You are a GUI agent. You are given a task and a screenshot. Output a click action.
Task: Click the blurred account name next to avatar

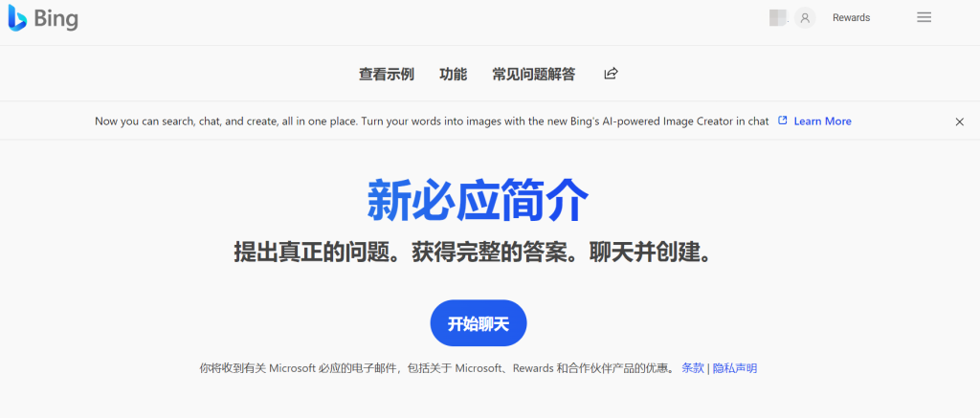point(778,18)
